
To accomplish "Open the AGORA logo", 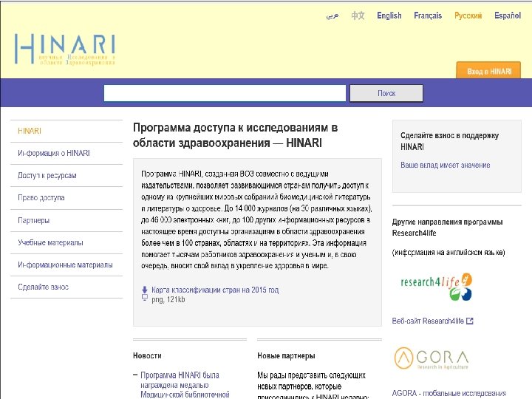I will 432,358.
